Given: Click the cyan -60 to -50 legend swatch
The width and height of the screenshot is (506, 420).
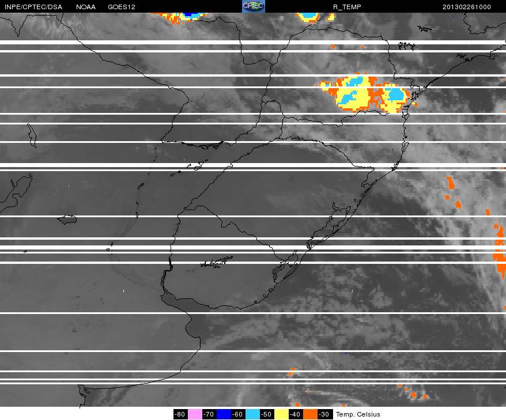Looking at the screenshot, I should [x=252, y=414].
